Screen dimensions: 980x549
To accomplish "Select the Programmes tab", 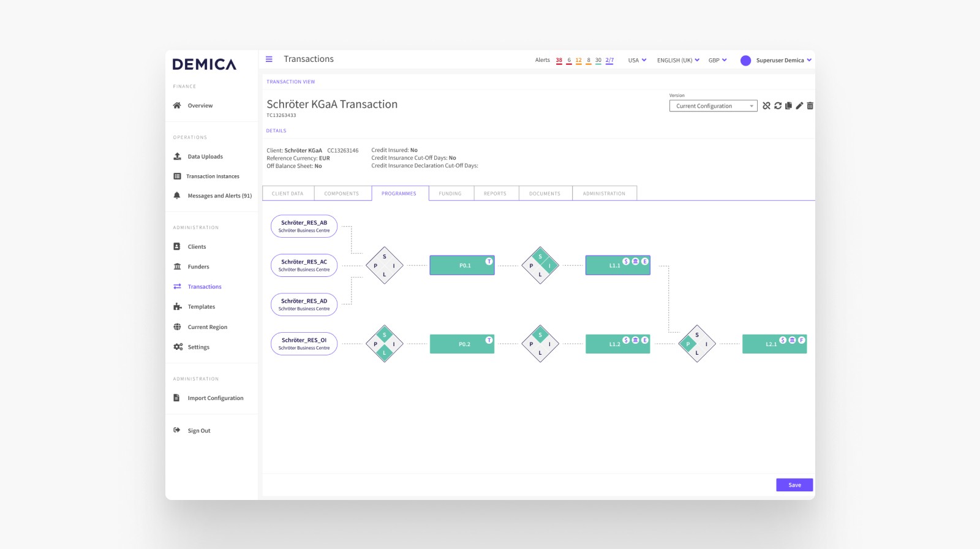I will pos(399,194).
